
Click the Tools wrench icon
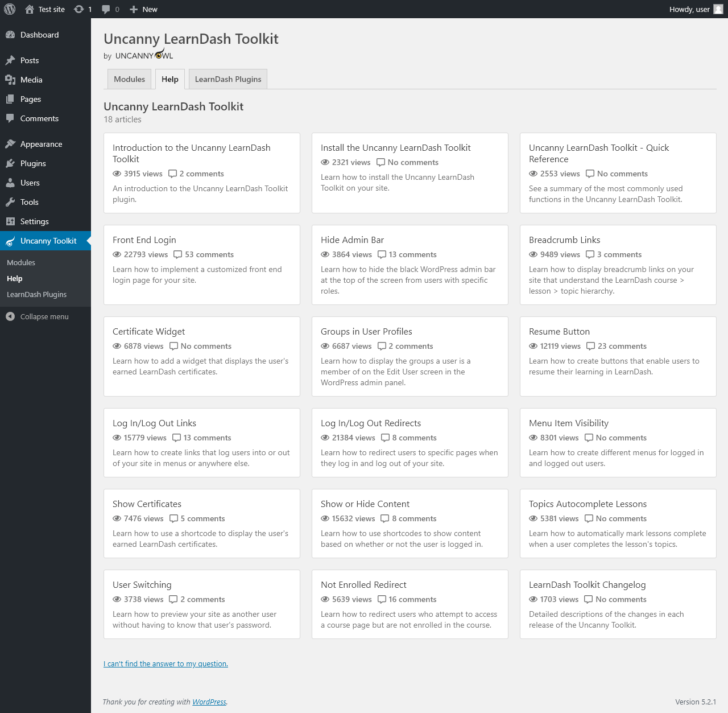click(x=10, y=202)
